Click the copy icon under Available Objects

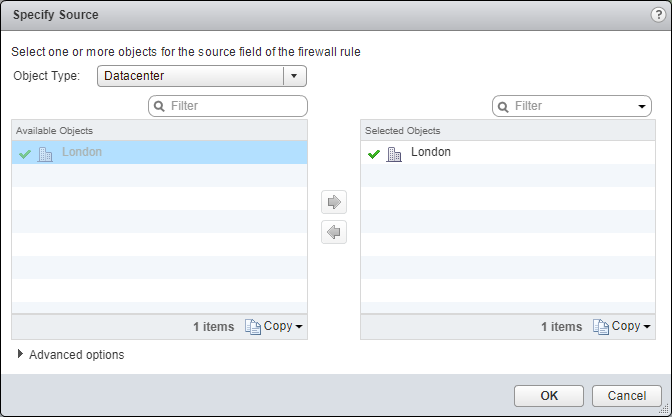253,326
